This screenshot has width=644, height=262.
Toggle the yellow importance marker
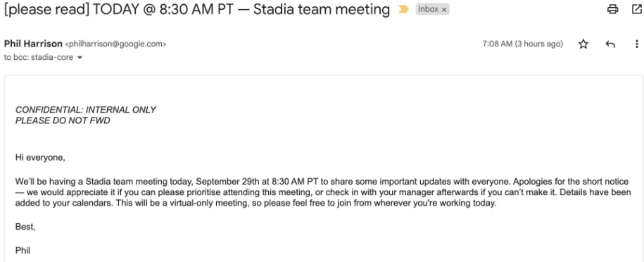point(404,9)
